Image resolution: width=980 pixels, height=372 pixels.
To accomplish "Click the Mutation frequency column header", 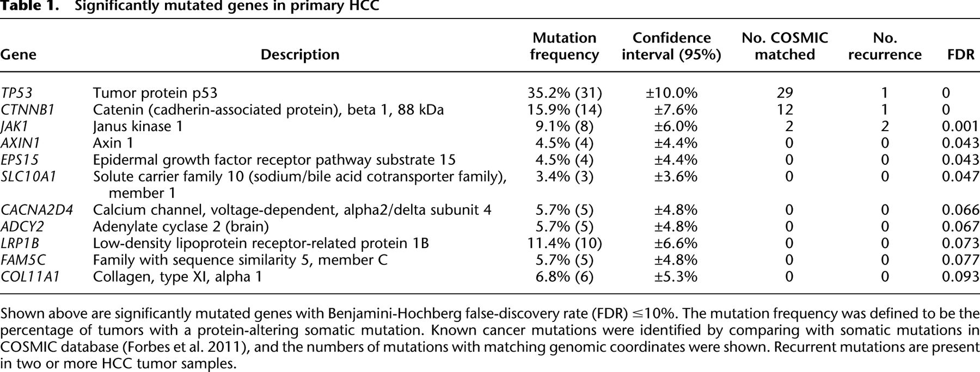I will point(564,46).
